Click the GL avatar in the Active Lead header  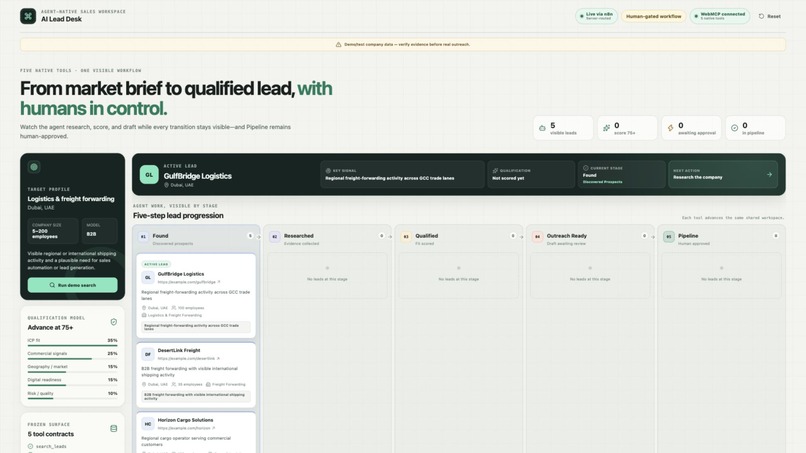149,174
